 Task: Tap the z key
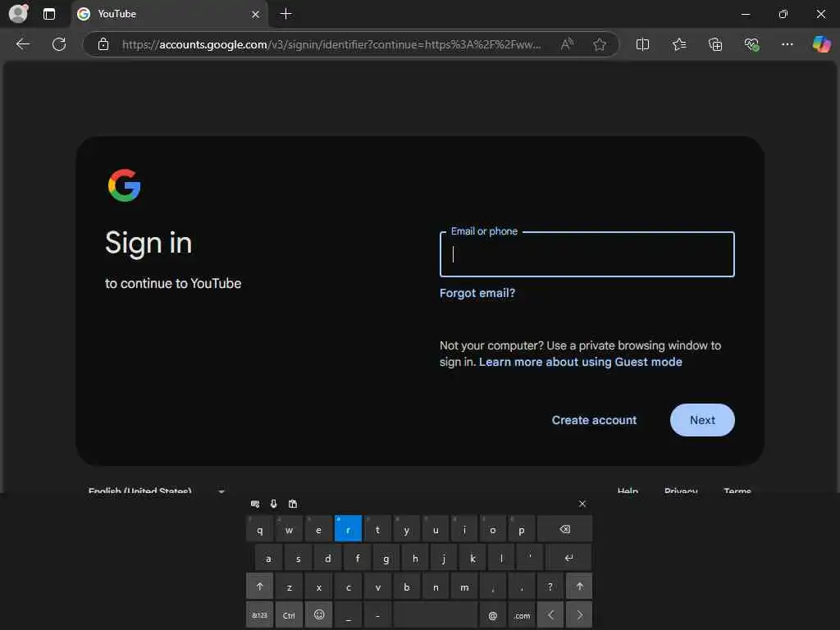pos(289,586)
